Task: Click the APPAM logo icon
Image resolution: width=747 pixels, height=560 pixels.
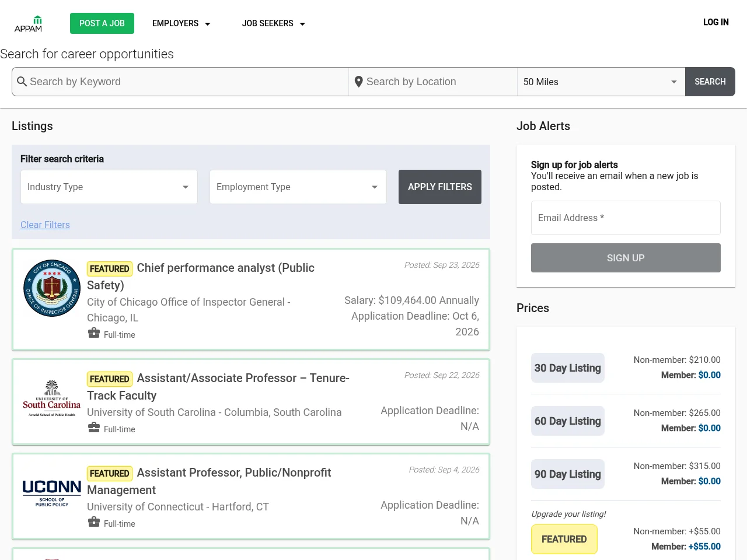Action: pos(28,24)
